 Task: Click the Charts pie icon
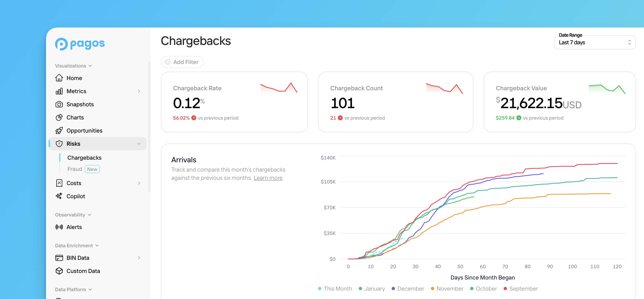click(x=59, y=117)
